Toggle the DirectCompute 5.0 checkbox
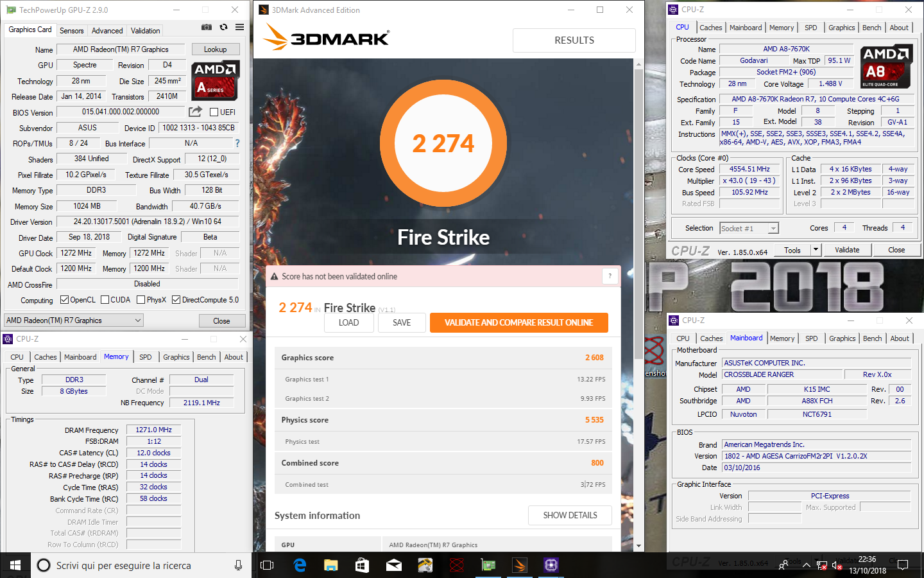The image size is (924, 578). [x=176, y=300]
